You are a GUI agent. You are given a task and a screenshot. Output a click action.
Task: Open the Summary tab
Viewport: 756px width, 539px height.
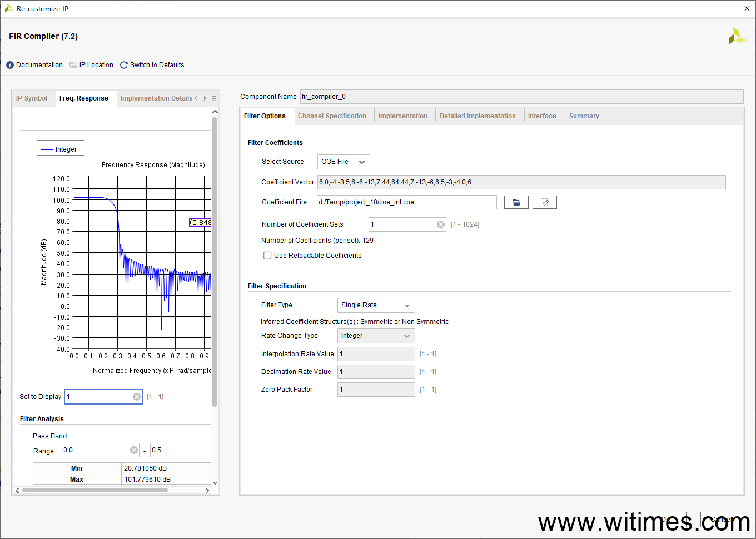point(584,116)
